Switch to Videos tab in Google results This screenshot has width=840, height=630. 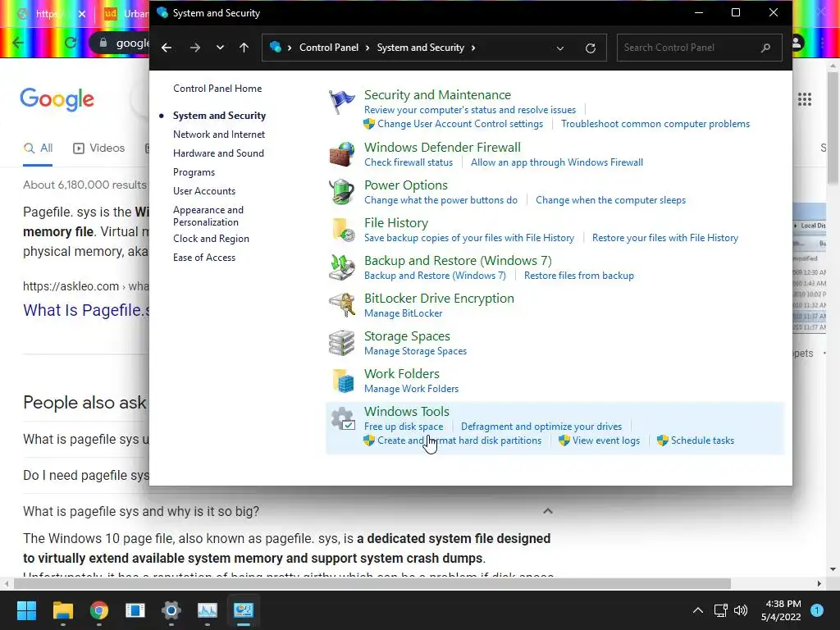99,148
